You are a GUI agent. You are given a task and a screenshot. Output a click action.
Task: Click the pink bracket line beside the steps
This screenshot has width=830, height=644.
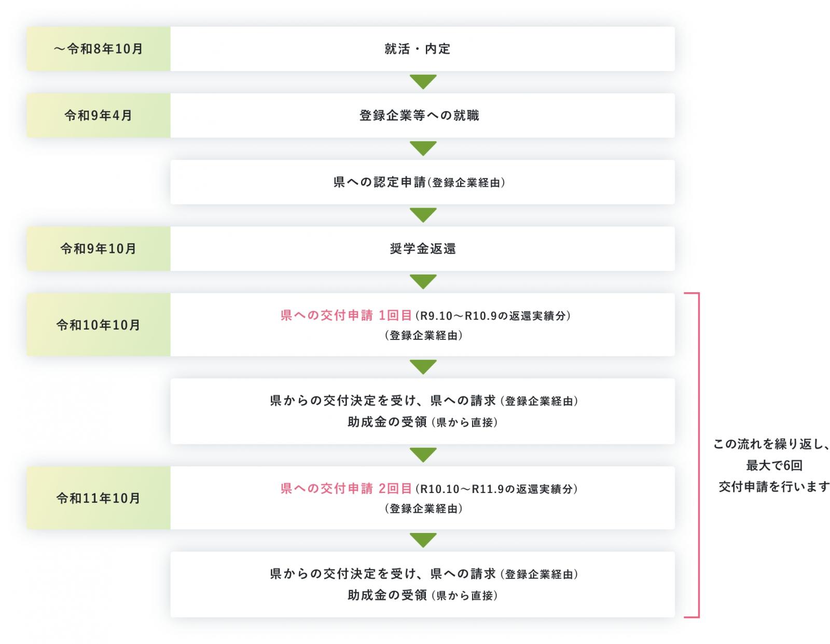(699, 455)
